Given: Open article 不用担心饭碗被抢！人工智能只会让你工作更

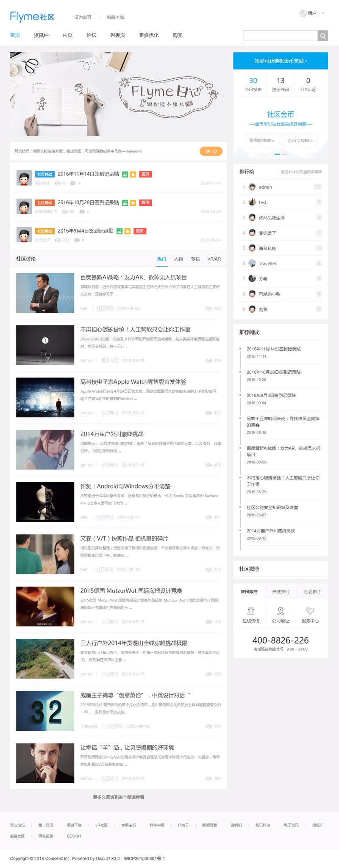Looking at the screenshot, I should (x=135, y=330).
